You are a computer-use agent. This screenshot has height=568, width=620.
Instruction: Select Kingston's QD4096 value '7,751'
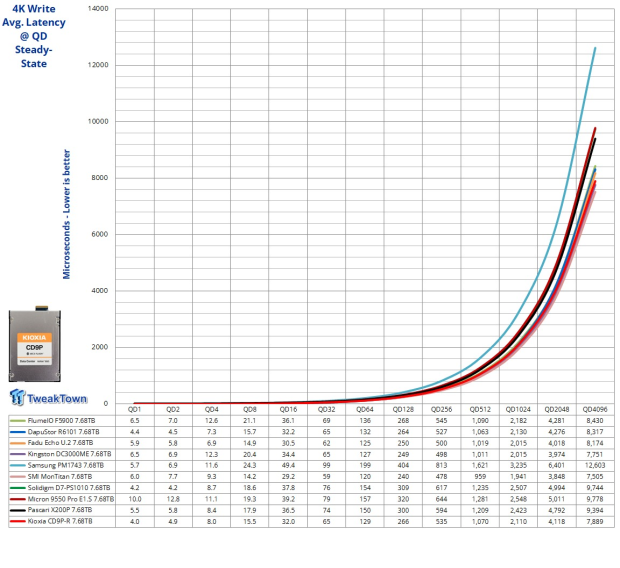[595, 454]
